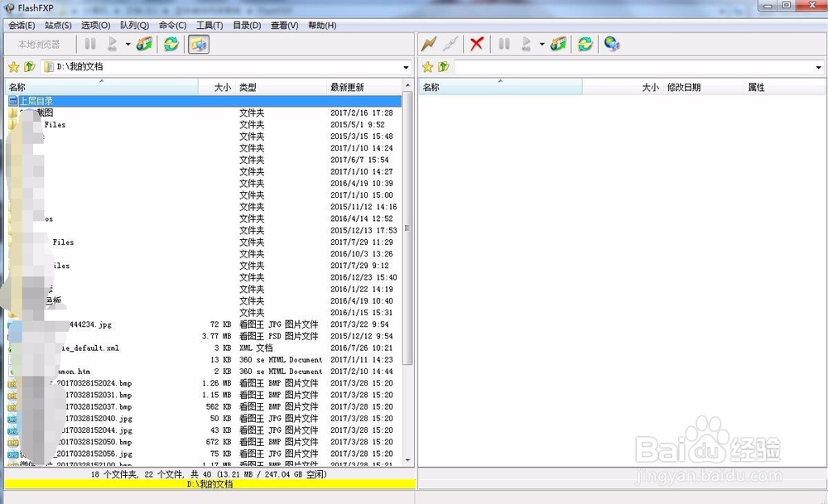Open the 会话(E) menu
The height and width of the screenshot is (504, 828).
(22, 26)
